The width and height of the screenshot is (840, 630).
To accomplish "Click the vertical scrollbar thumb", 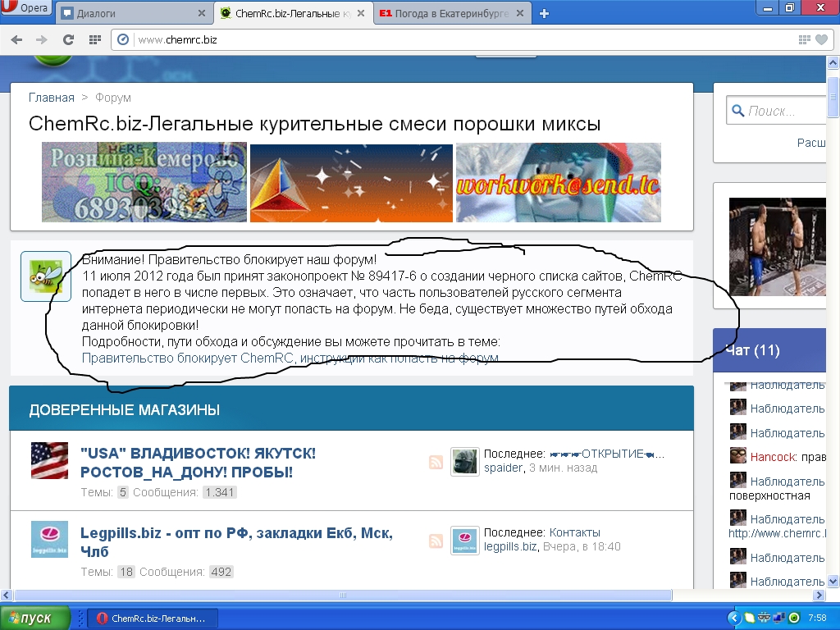I will 833,97.
